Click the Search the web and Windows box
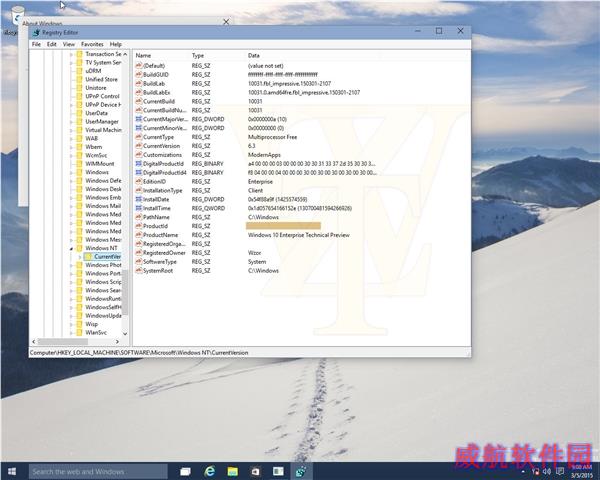 coord(98,472)
